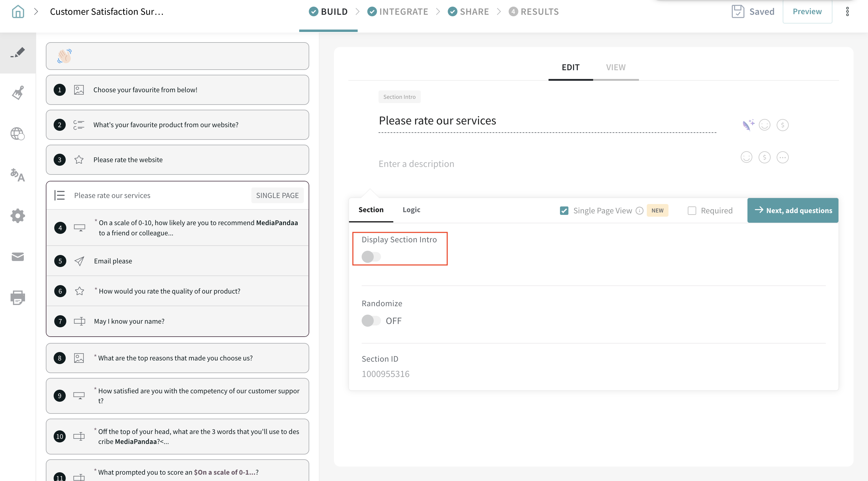This screenshot has width=868, height=481.
Task: Open the design paintbrush sidebar icon
Action: tap(18, 93)
